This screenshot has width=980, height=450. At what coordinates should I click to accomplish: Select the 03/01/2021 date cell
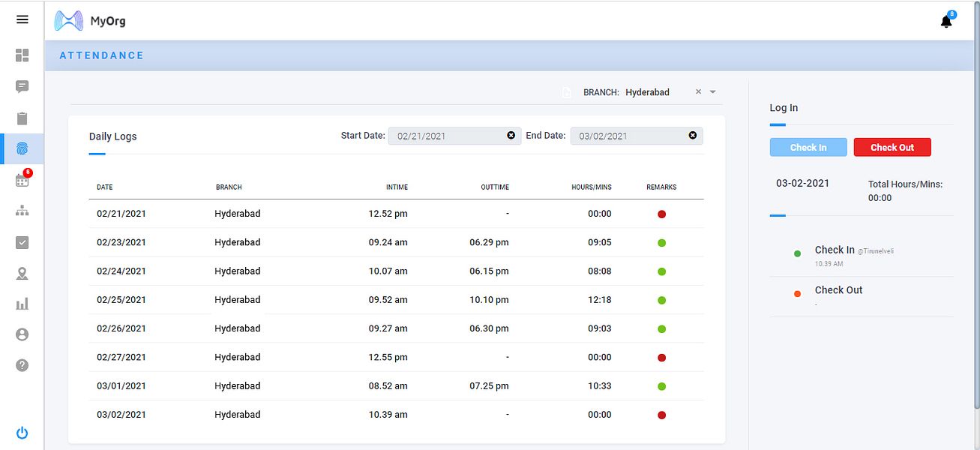(x=121, y=385)
